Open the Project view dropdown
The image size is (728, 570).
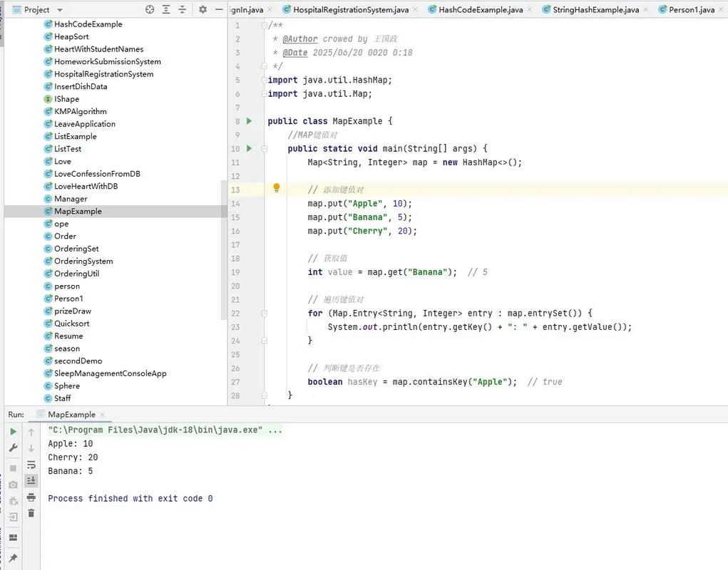pos(60,10)
